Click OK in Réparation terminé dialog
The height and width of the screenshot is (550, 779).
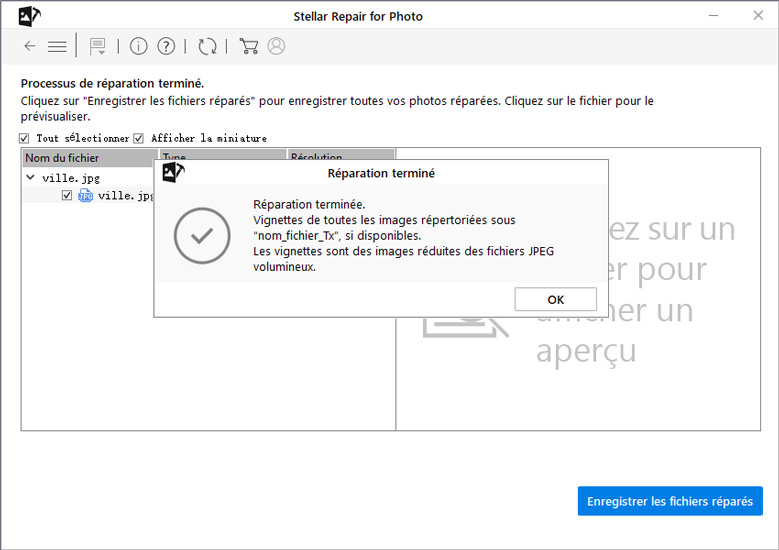pos(555,299)
